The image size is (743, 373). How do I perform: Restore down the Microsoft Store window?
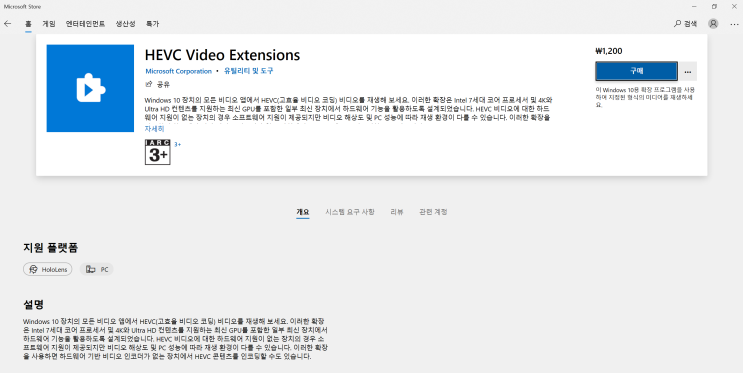[714, 7]
